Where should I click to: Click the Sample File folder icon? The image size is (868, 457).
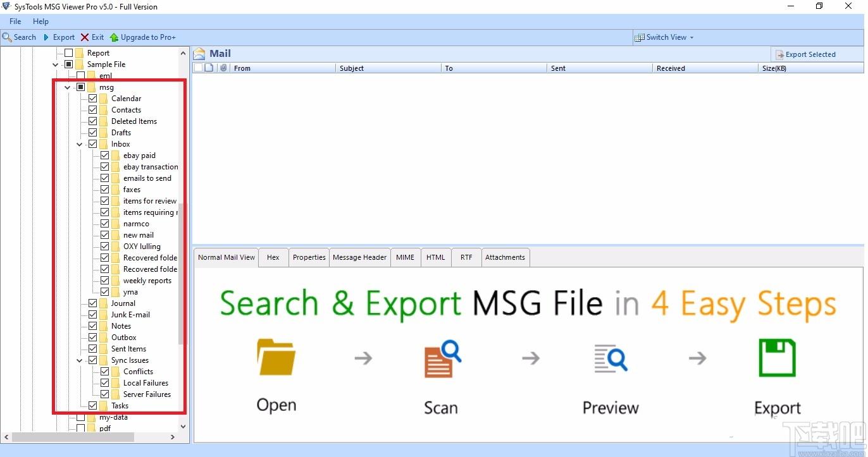click(x=80, y=64)
